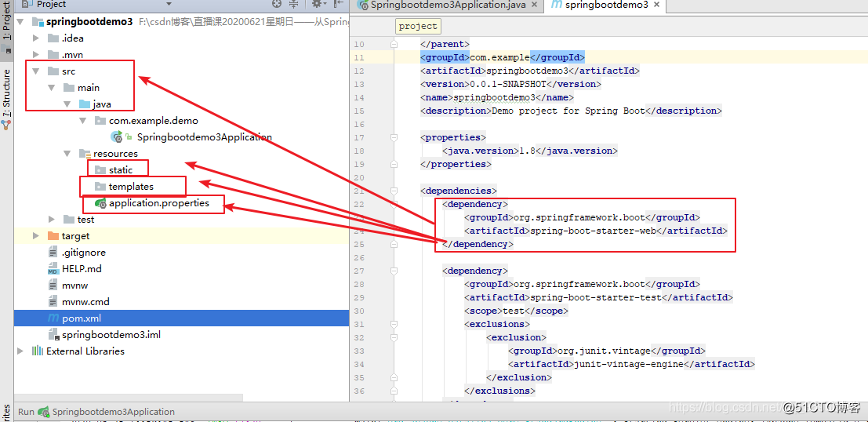Click the project breadcrumb tooltip label
Viewport: 868px width, 422px height.
(x=418, y=26)
